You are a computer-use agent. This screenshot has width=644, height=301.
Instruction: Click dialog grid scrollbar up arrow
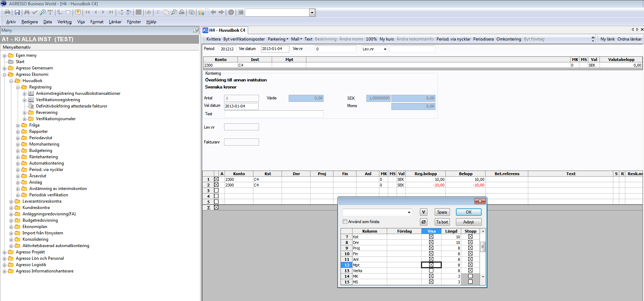point(483,231)
